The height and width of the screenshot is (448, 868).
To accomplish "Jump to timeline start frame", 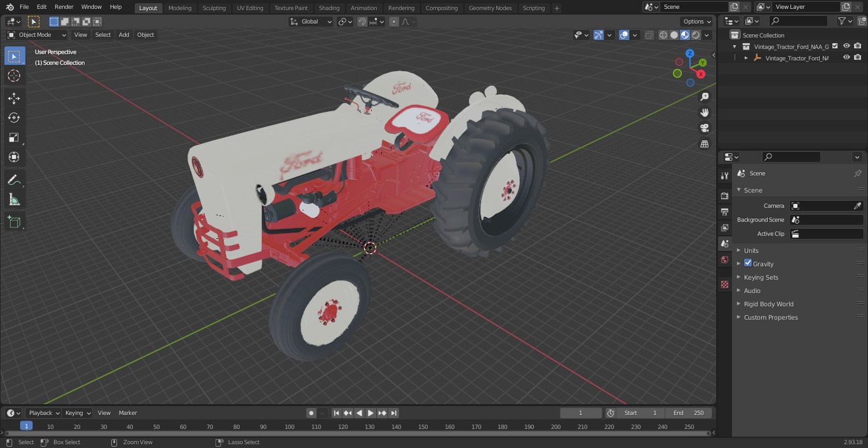I will (337, 413).
